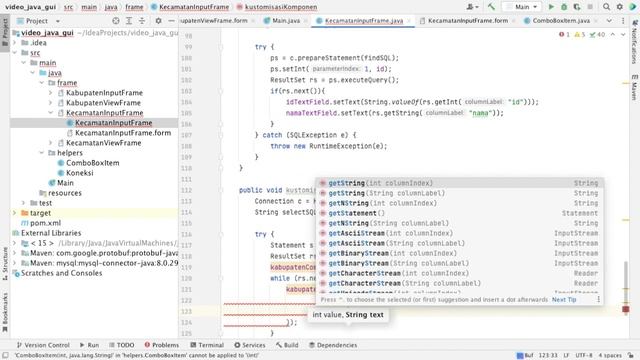640x360 pixels.
Task: Open Maven tool window on right edge
Action: click(634, 86)
